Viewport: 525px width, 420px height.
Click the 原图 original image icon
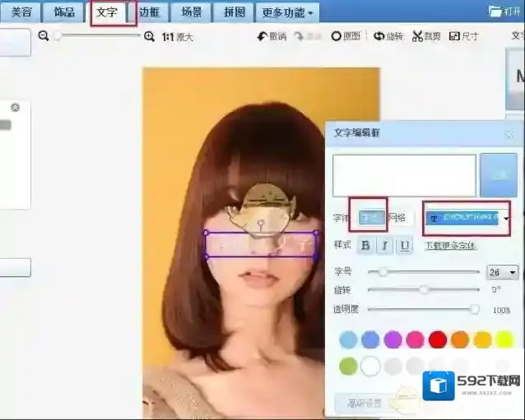(x=346, y=37)
